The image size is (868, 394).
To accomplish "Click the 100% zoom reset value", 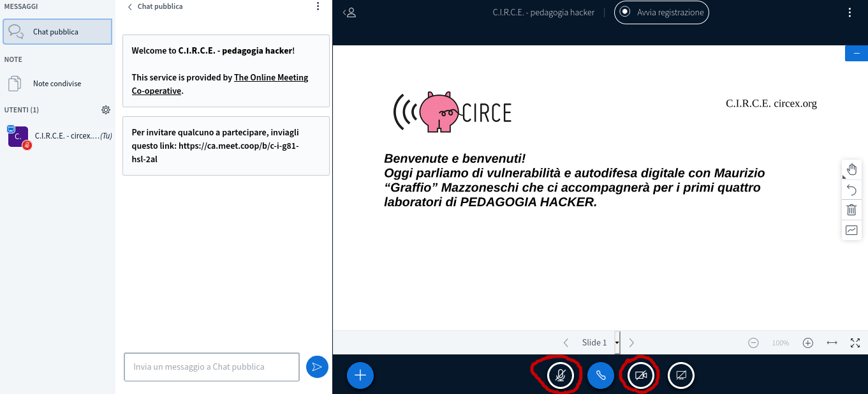I will pyautogui.click(x=781, y=343).
